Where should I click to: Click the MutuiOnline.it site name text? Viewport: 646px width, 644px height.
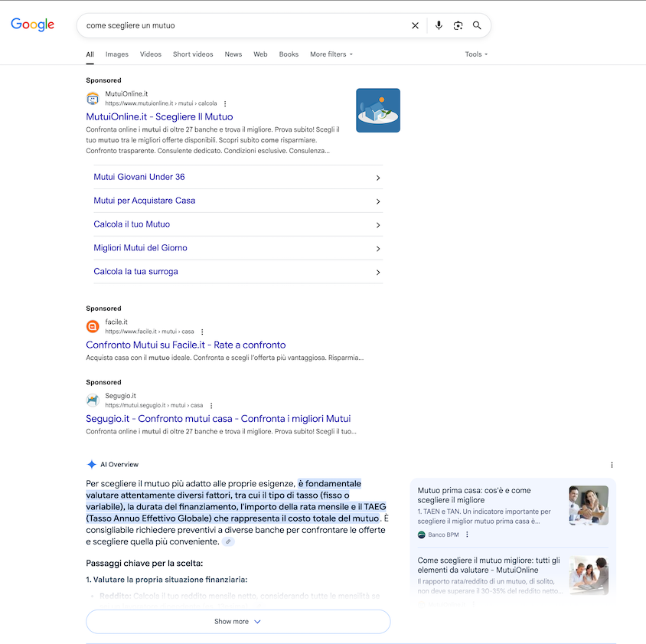[126, 94]
